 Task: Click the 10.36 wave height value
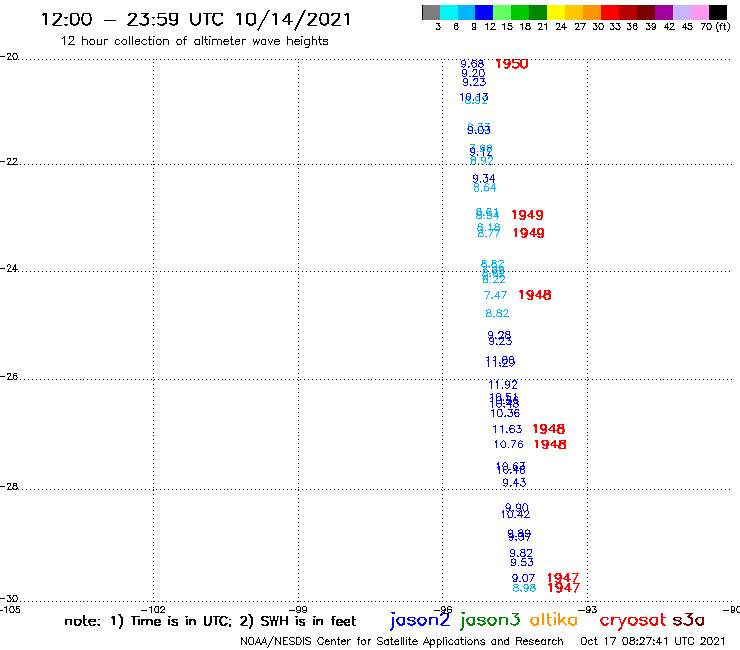505,413
